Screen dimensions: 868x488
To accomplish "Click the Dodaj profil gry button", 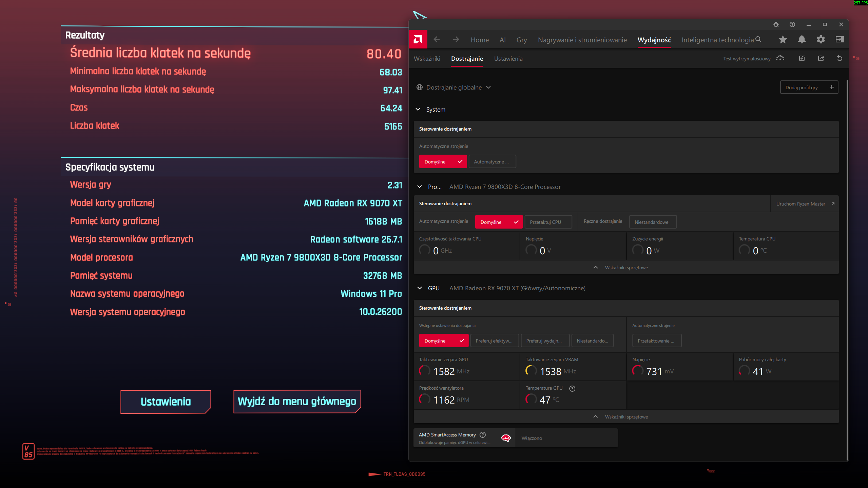I will pos(809,87).
